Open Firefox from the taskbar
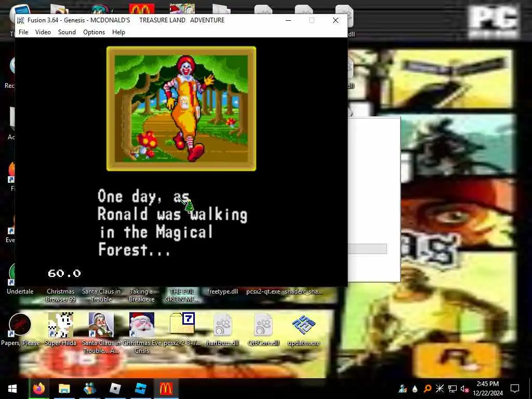The width and height of the screenshot is (532, 399). (x=38, y=389)
